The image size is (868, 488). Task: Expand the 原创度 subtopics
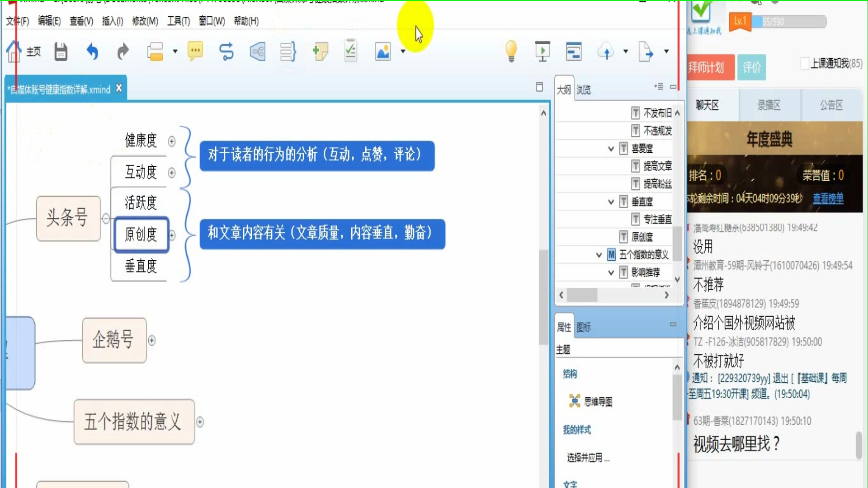[172, 235]
